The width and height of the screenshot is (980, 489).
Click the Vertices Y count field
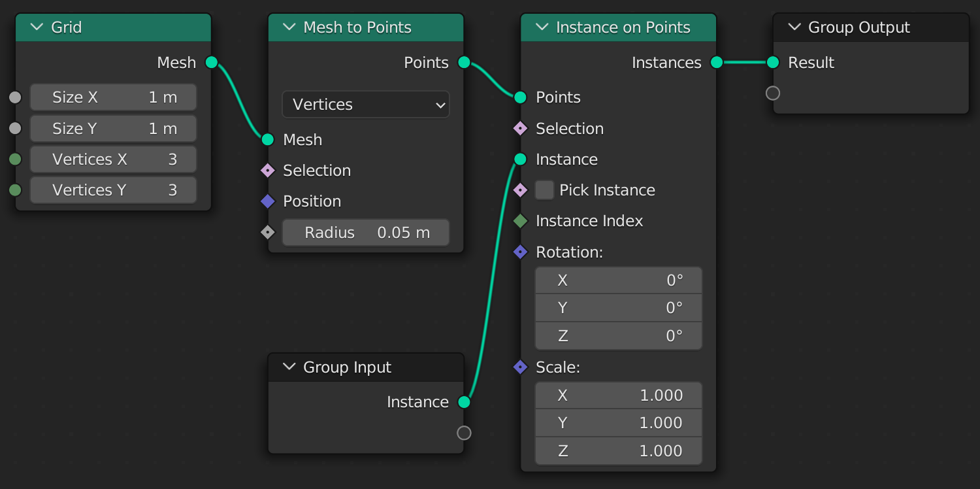pyautogui.click(x=113, y=190)
